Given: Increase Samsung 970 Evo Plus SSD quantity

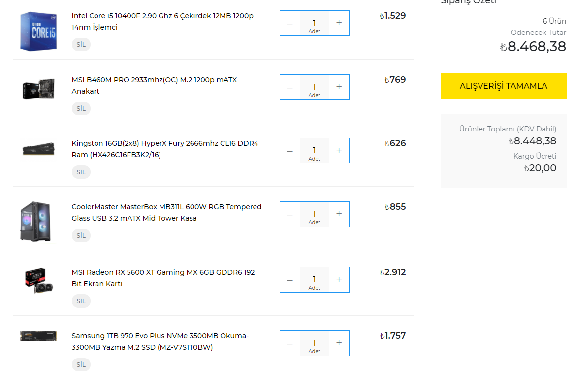Looking at the screenshot, I should pyautogui.click(x=339, y=343).
